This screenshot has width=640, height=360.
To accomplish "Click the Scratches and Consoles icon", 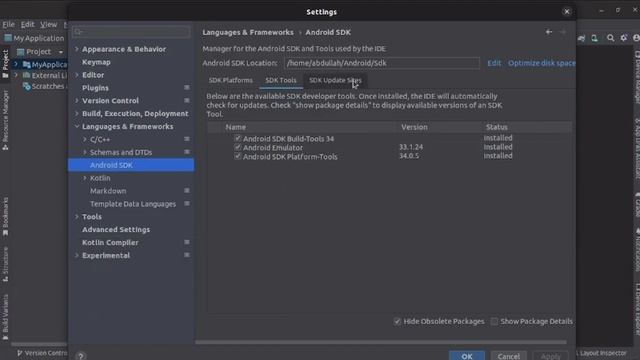I will tap(27, 86).
